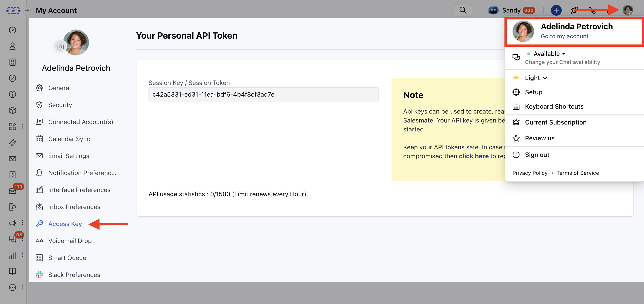Open the Activities checkmark icon in sidebar
The image size is (644, 304).
13,78
